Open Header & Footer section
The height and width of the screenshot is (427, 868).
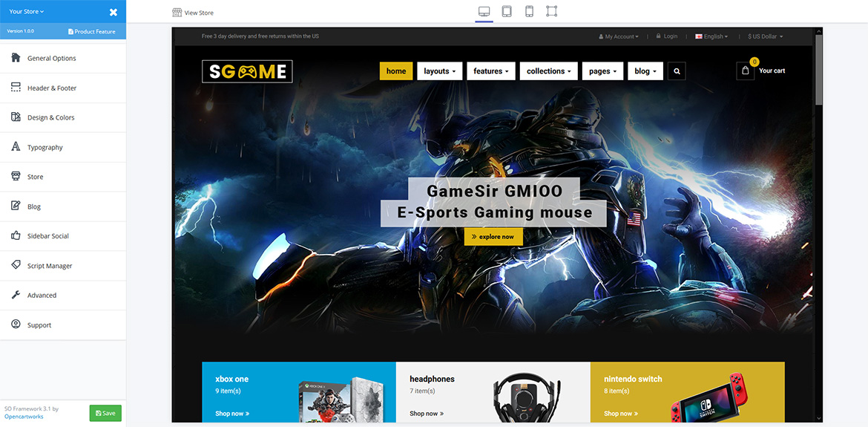[63, 88]
